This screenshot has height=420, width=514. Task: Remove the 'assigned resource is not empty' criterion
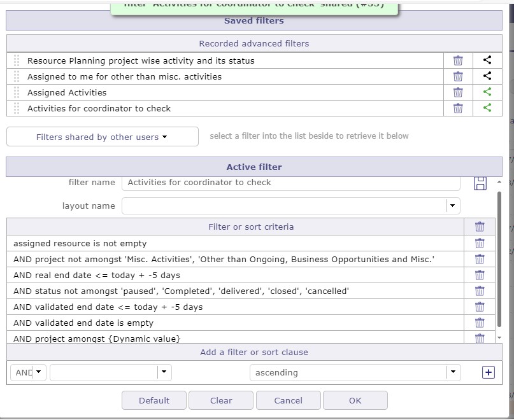tap(480, 243)
